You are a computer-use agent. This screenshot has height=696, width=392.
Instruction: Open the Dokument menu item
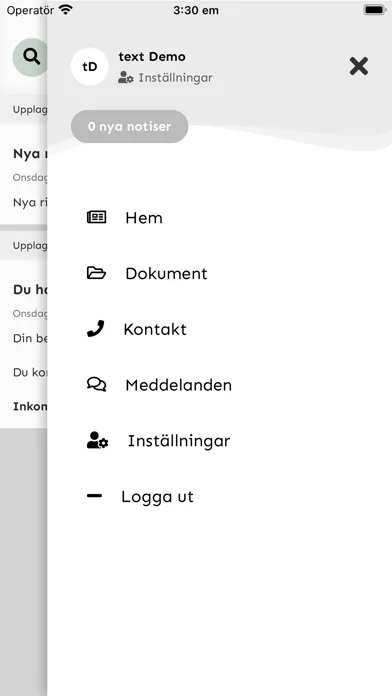[x=166, y=273]
